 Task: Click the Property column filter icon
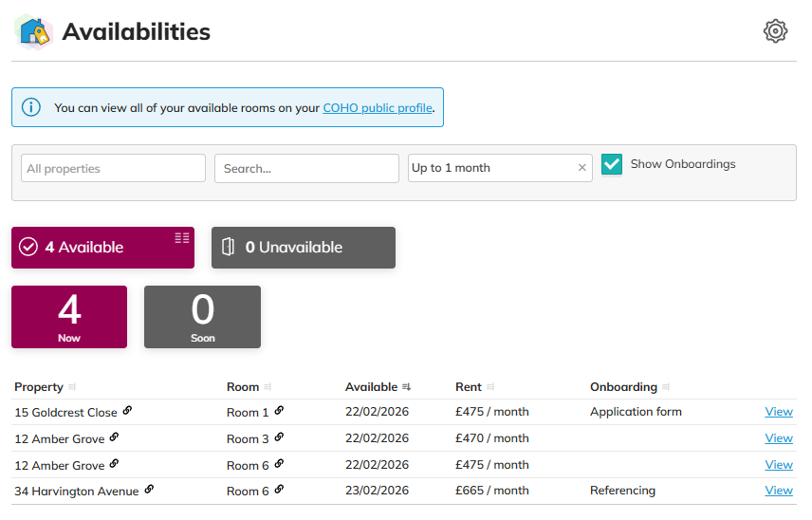72,387
